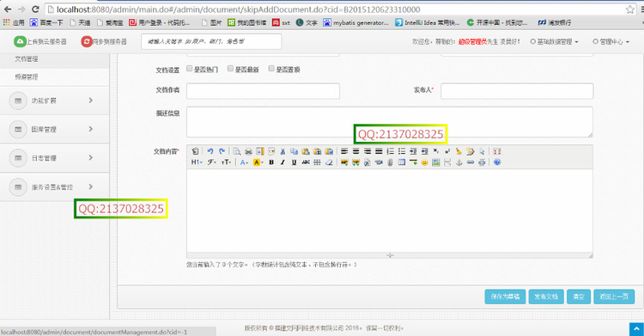Tick the second checkbox, 是否最新

(x=230, y=69)
